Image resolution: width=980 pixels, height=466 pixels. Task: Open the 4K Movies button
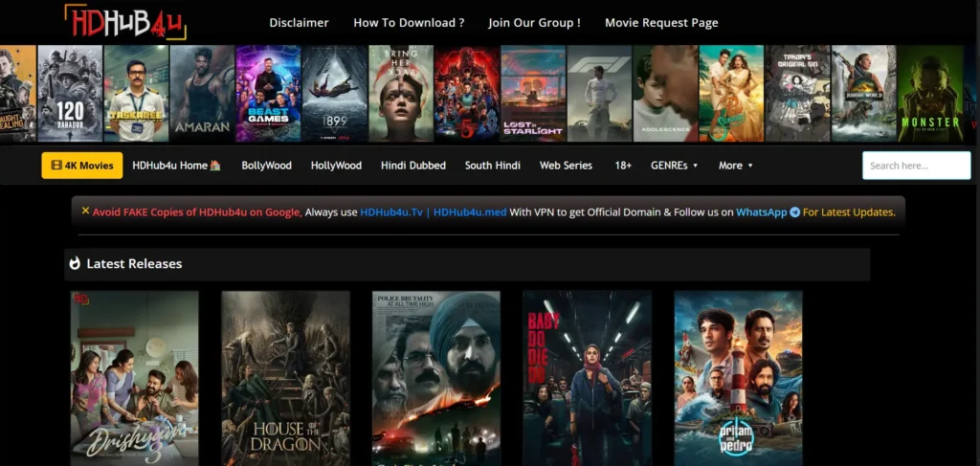pos(82,166)
